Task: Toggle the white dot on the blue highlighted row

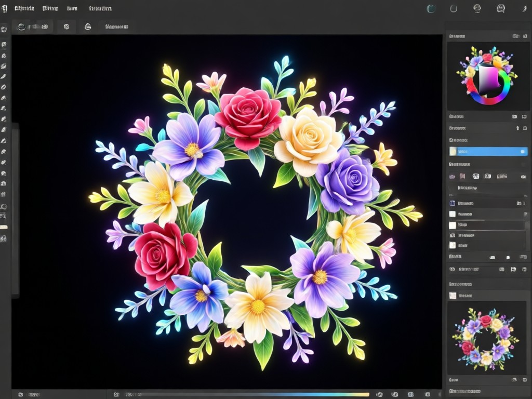Action: point(523,151)
